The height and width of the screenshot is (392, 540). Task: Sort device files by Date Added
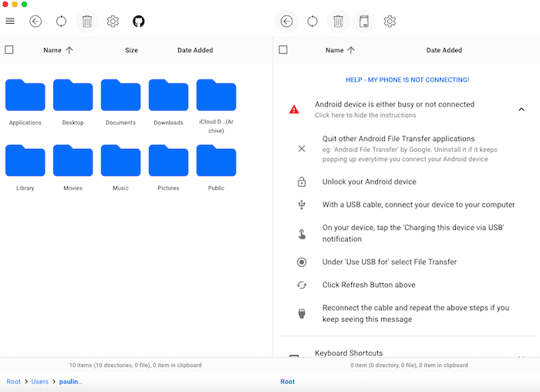444,50
